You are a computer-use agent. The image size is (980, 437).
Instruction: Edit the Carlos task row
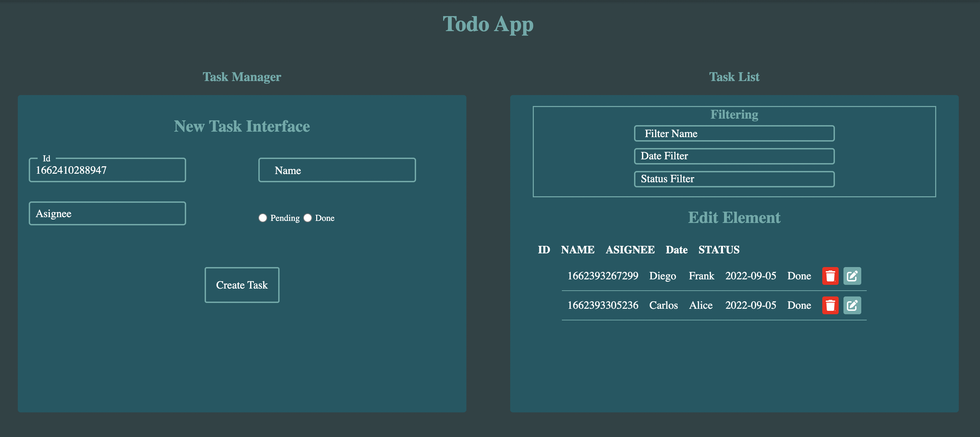(852, 305)
